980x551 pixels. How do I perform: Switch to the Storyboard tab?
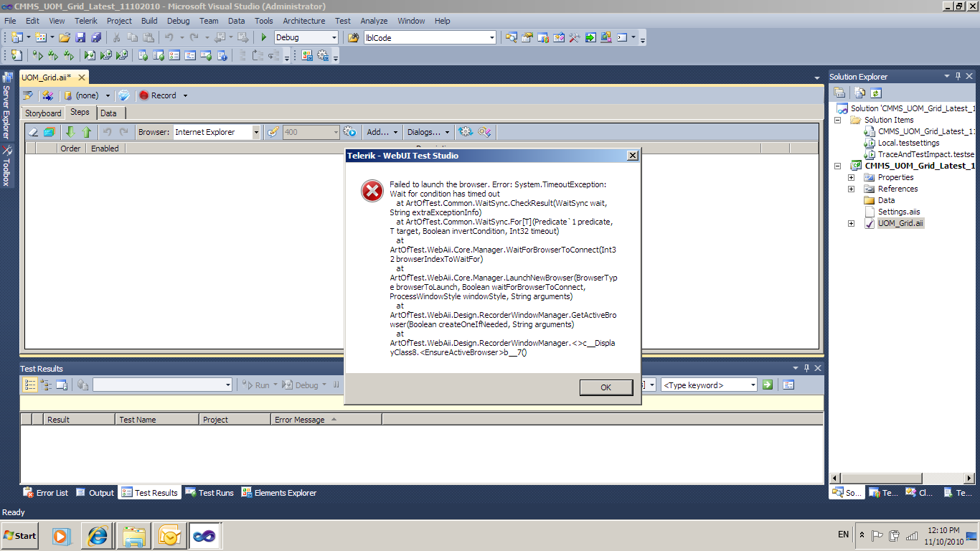[x=43, y=113]
